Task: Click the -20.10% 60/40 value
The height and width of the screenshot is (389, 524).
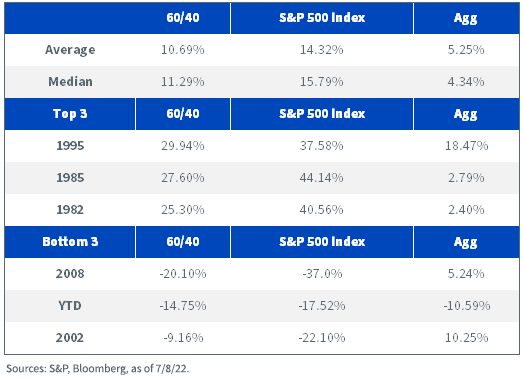Action: 183,274
